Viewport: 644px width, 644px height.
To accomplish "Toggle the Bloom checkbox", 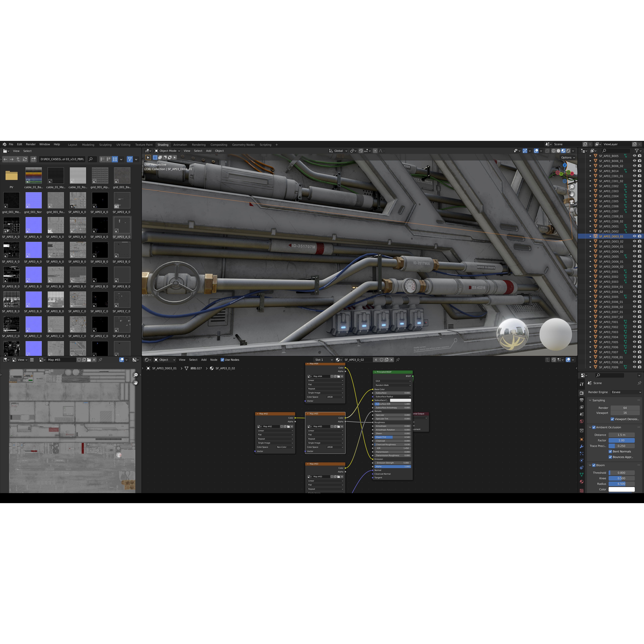I will (594, 465).
